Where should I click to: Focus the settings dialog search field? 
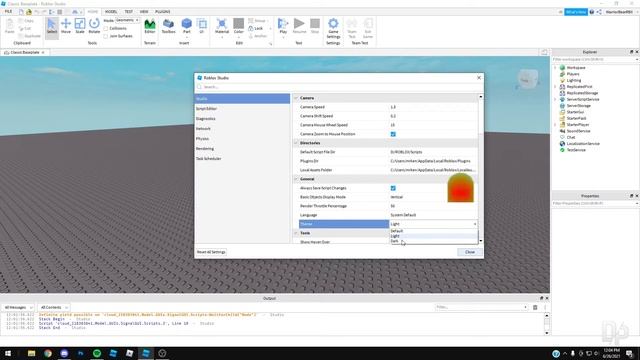coord(339,87)
